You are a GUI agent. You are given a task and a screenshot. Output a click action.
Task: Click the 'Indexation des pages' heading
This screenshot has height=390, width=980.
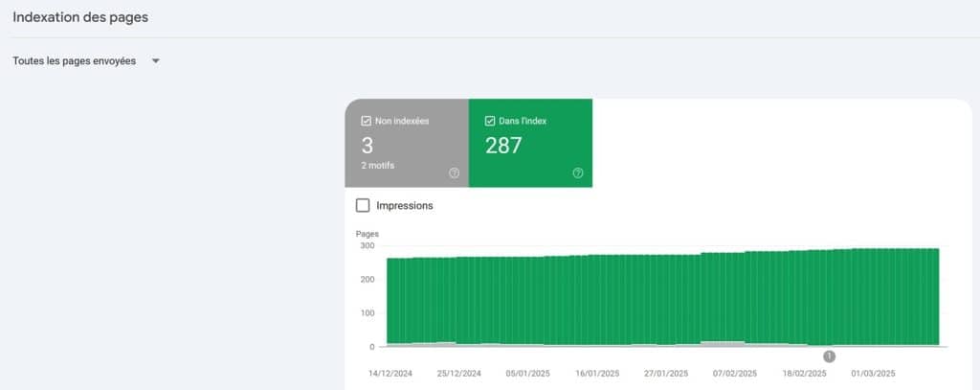[80, 17]
